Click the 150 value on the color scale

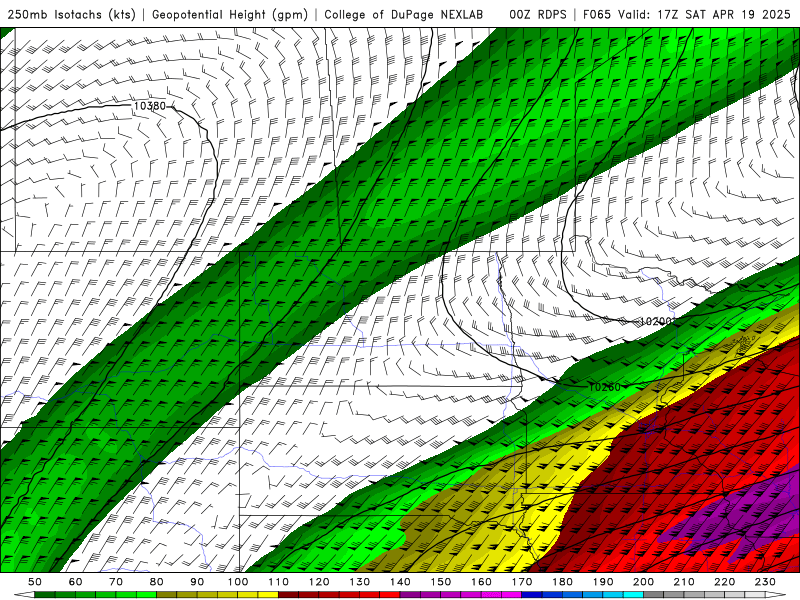click(x=440, y=582)
